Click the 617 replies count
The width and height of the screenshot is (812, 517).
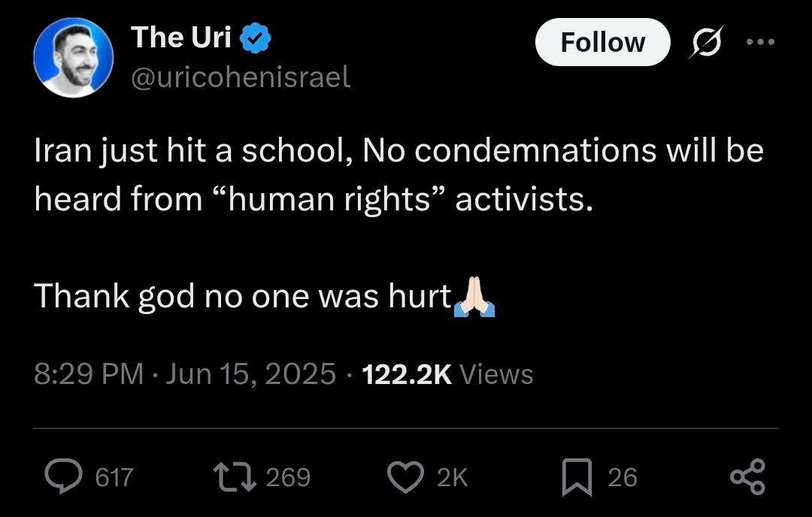(x=114, y=477)
